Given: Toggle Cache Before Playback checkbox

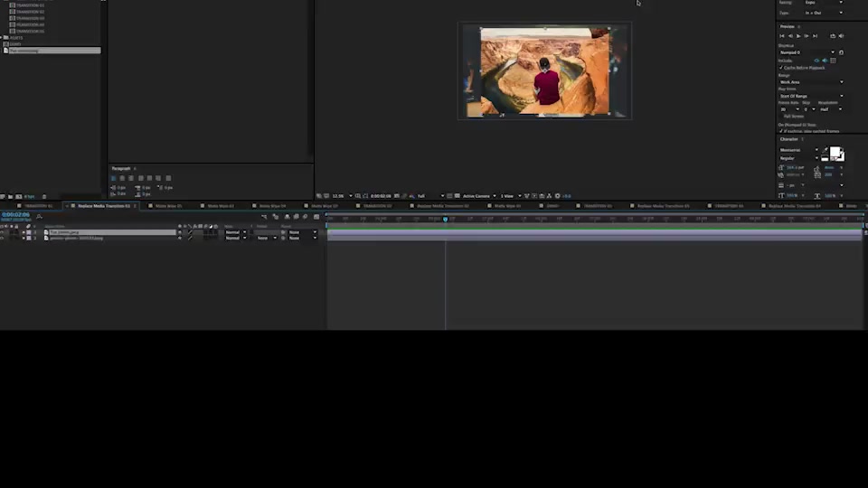Looking at the screenshot, I should 781,68.
